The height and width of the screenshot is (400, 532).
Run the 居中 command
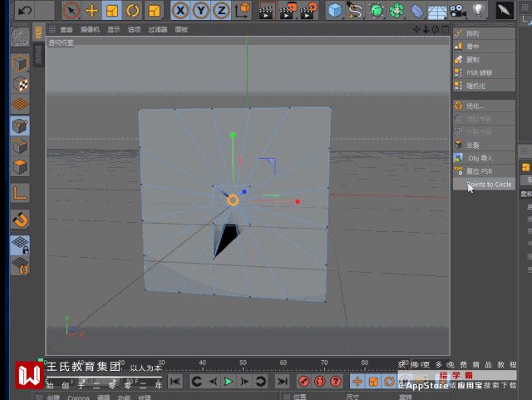click(484, 47)
